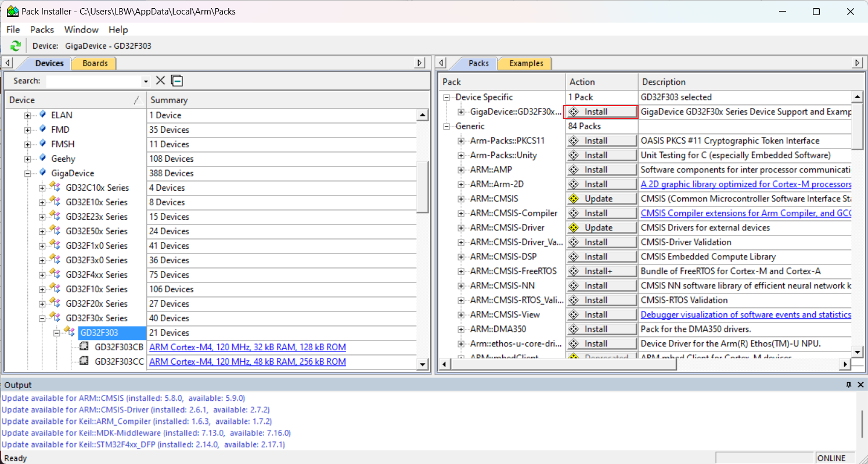
Task: Install the ARM::CMSIS-DSP pack
Action: click(x=602, y=256)
